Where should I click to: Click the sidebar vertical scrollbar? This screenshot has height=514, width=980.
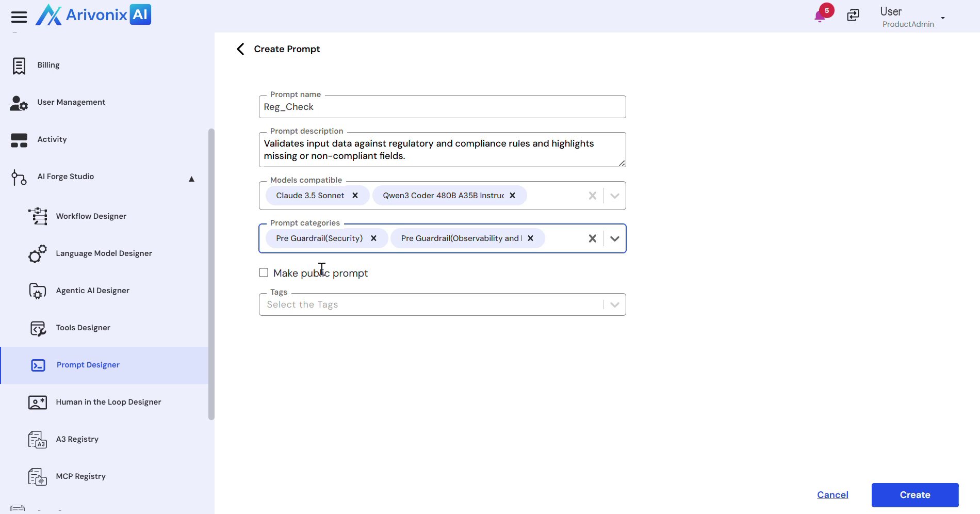(211, 274)
